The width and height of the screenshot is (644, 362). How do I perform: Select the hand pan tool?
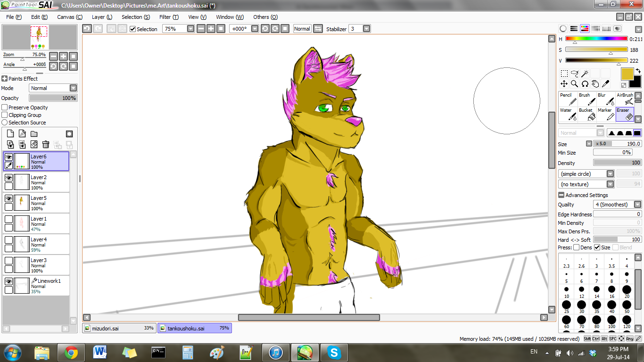point(595,84)
